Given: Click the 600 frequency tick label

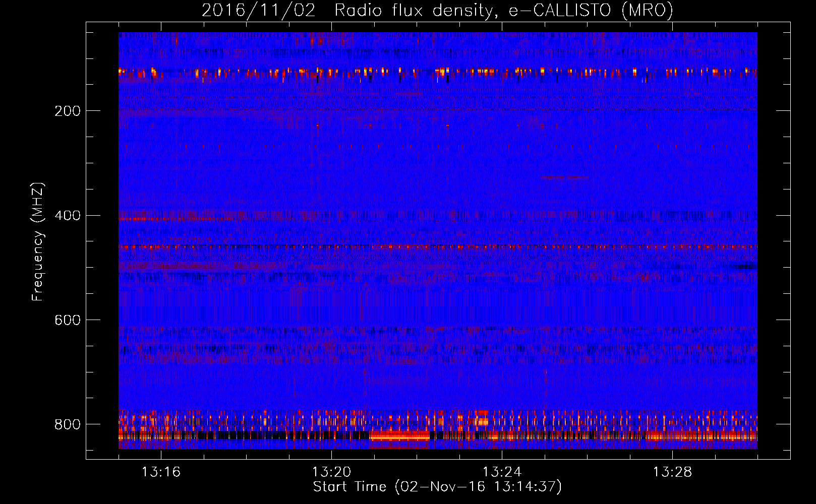Looking at the screenshot, I should point(68,320).
